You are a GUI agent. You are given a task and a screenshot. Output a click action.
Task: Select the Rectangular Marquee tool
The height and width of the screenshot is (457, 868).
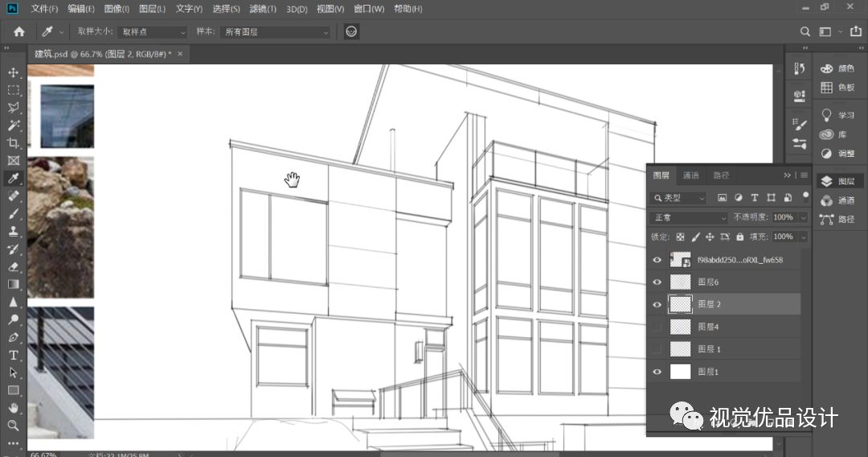(x=14, y=90)
